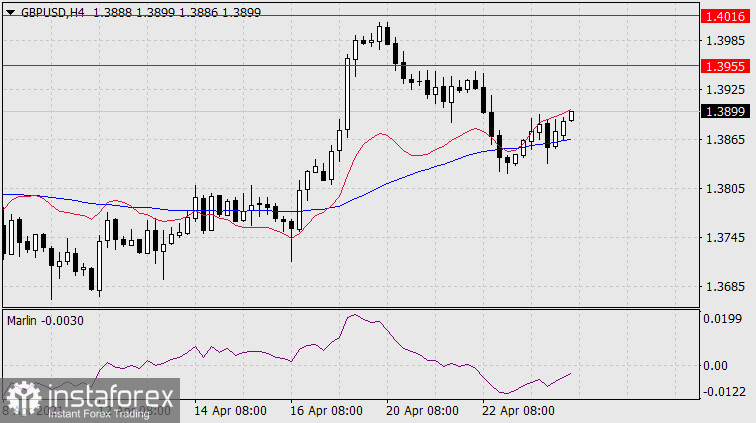756x423 pixels.
Task: Select the 1.4016 red price level label
Action: [725, 16]
